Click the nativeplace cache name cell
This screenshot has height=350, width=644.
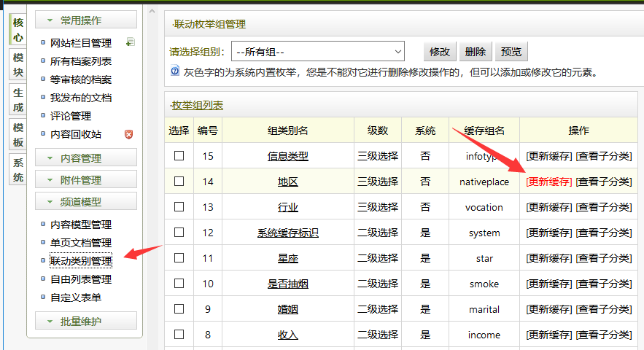[x=484, y=182]
